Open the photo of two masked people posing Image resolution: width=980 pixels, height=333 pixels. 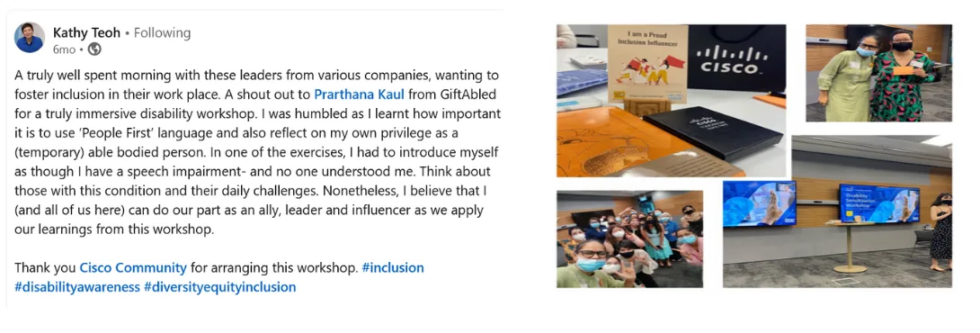878,73
